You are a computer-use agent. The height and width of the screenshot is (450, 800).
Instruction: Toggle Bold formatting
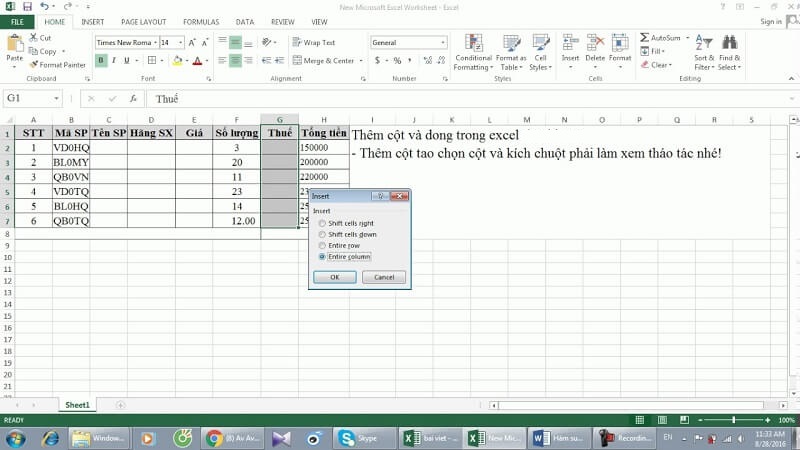[x=101, y=60]
